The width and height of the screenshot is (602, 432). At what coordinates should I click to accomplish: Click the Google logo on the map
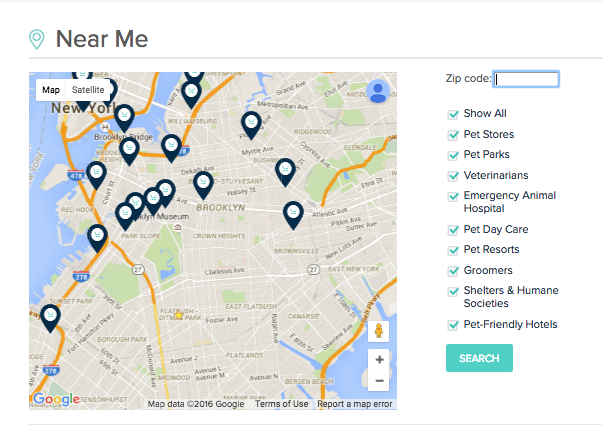click(x=55, y=399)
